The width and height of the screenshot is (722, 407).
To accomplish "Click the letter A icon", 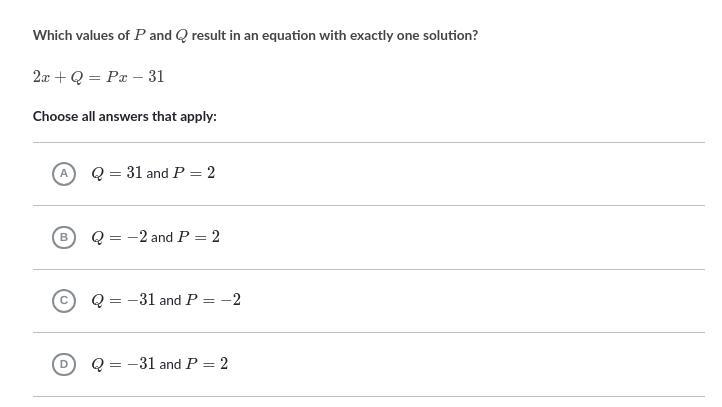I will point(64,173).
